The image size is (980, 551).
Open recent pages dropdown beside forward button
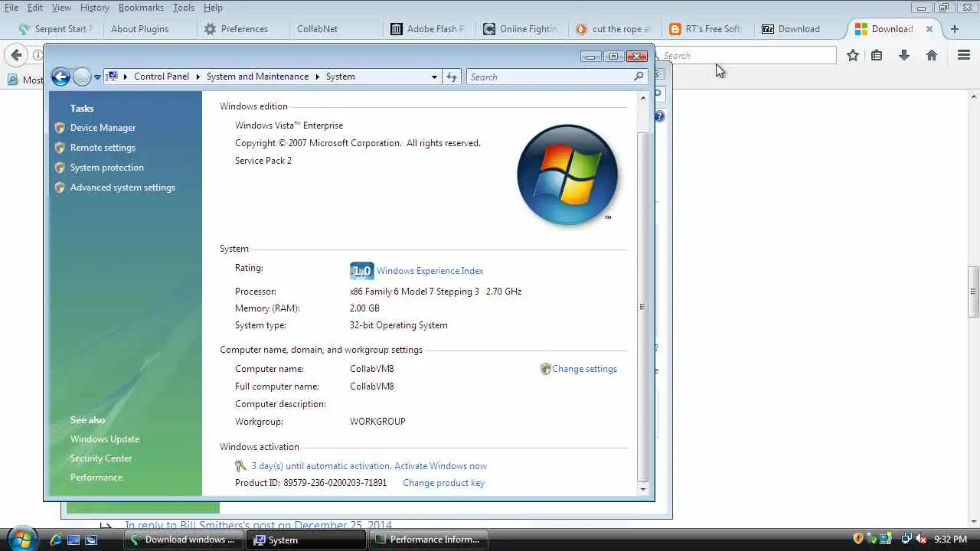pyautogui.click(x=97, y=77)
